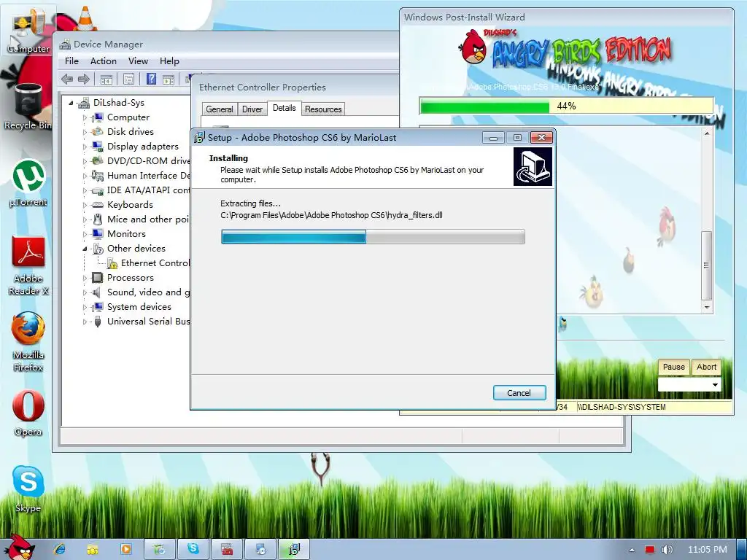Collapse the Other devices node
747x560 pixels.
click(85, 249)
